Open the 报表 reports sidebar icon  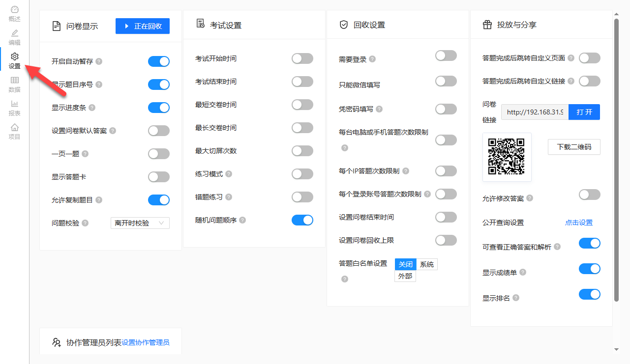(15, 108)
